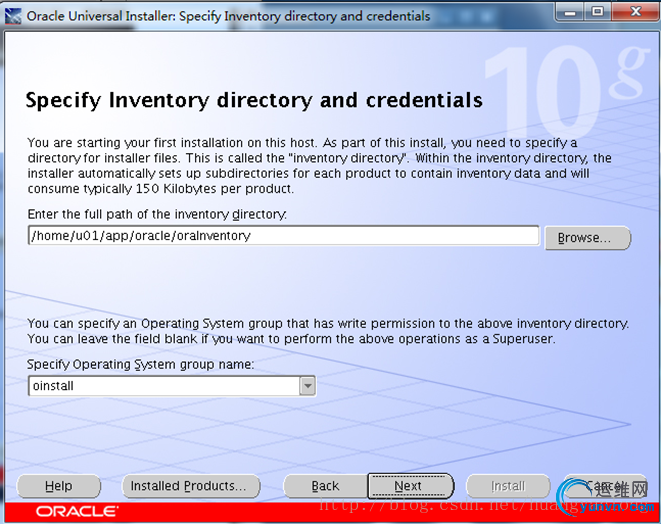Open the Help button

[59, 486]
